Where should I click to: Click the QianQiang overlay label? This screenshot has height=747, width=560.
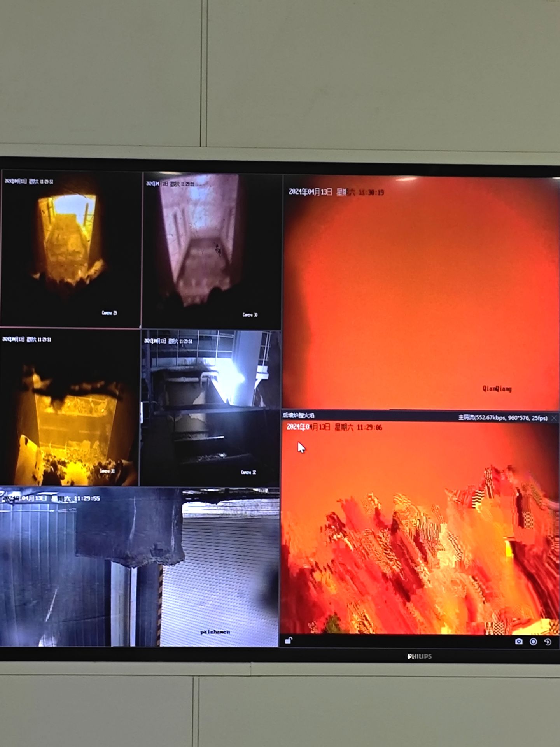click(497, 388)
